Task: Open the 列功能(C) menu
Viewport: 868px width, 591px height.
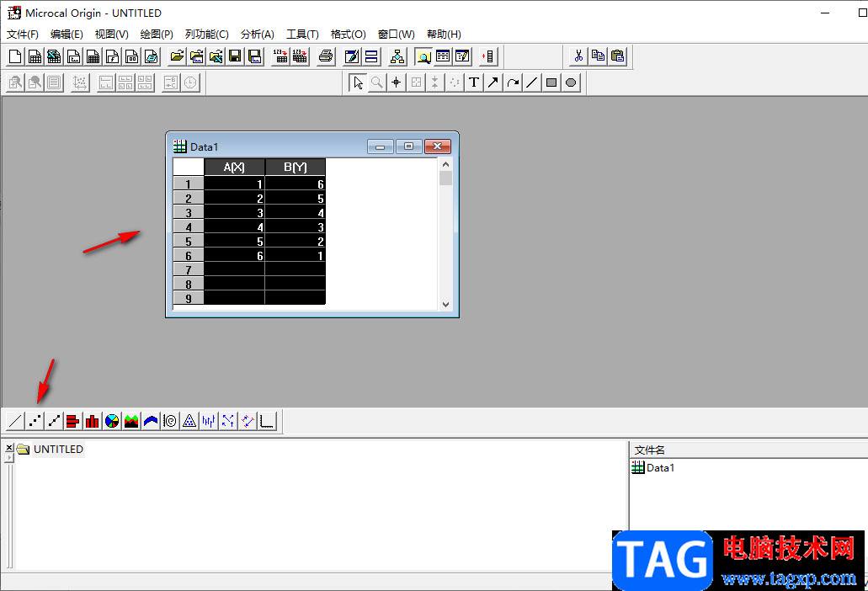Action: 206,35
